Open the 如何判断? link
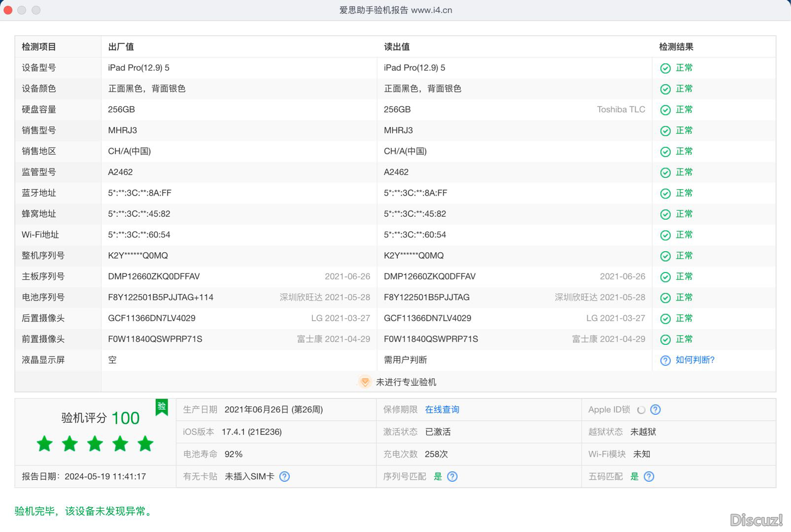Screen dimensions: 791x532 coord(695,360)
